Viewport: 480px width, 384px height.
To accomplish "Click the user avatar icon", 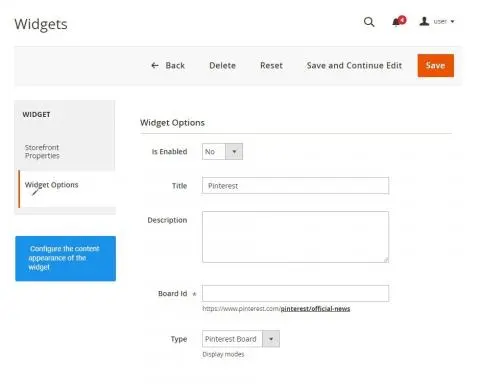I will [424, 22].
